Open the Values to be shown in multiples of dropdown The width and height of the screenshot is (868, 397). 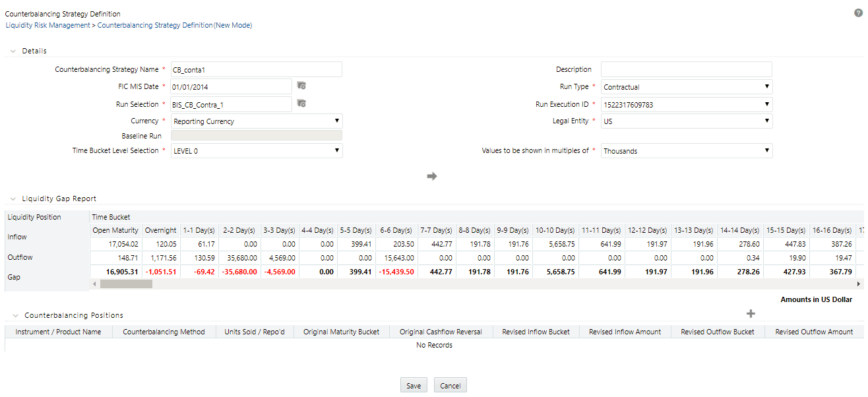tap(687, 150)
